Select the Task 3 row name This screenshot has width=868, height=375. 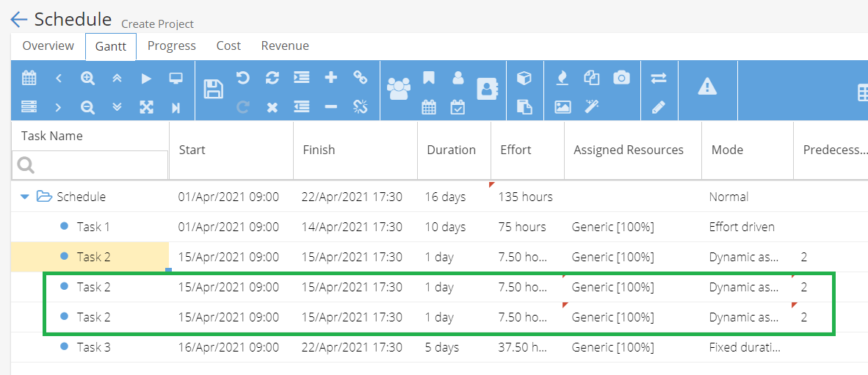(x=93, y=347)
